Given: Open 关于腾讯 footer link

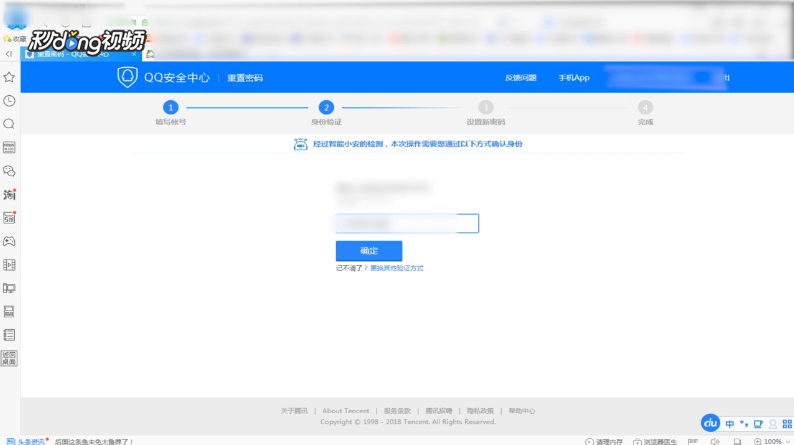Looking at the screenshot, I should click(x=294, y=411).
